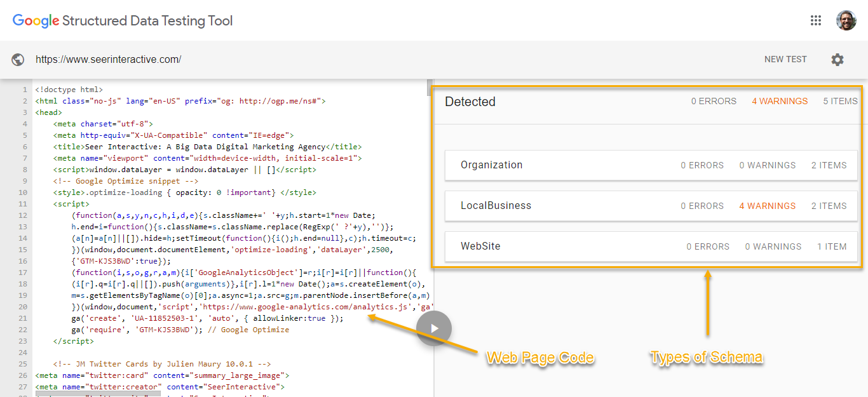This screenshot has height=397, width=868.
Task: Click the globe icon beside the URL
Action: tap(18, 60)
